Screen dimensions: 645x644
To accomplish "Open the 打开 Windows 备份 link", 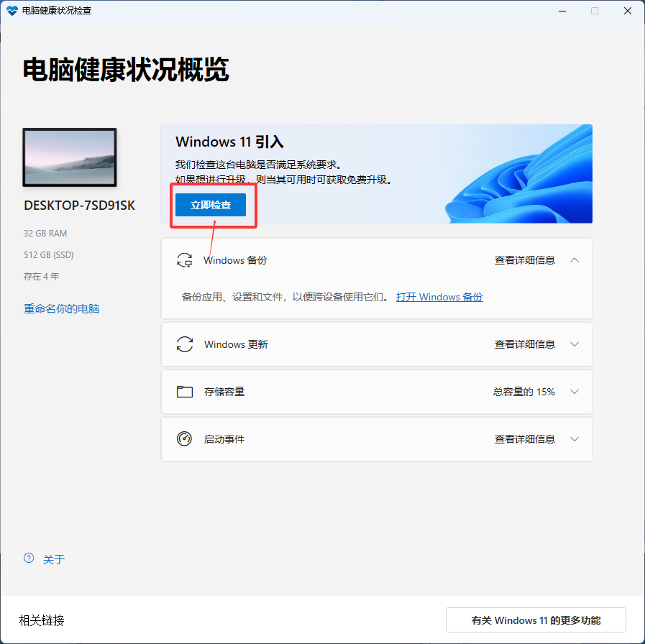I will point(439,297).
